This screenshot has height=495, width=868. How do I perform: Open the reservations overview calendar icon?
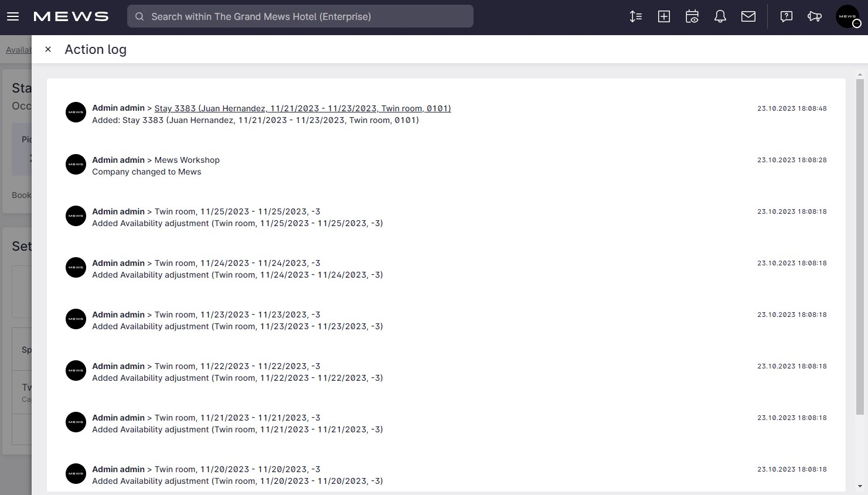click(692, 16)
